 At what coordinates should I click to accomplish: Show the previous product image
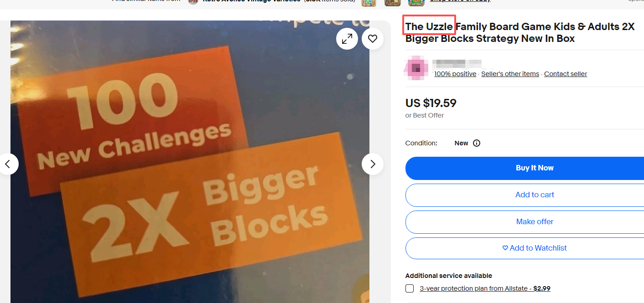tap(8, 164)
